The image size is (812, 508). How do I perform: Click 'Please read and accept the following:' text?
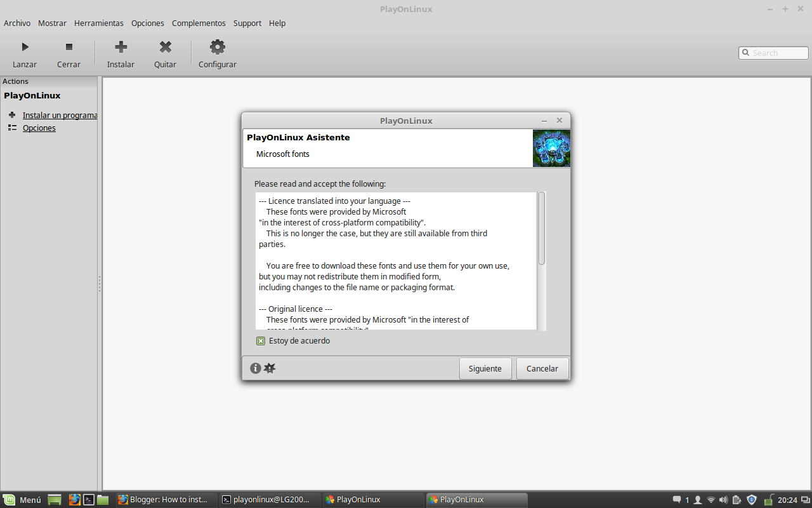pyautogui.click(x=320, y=184)
